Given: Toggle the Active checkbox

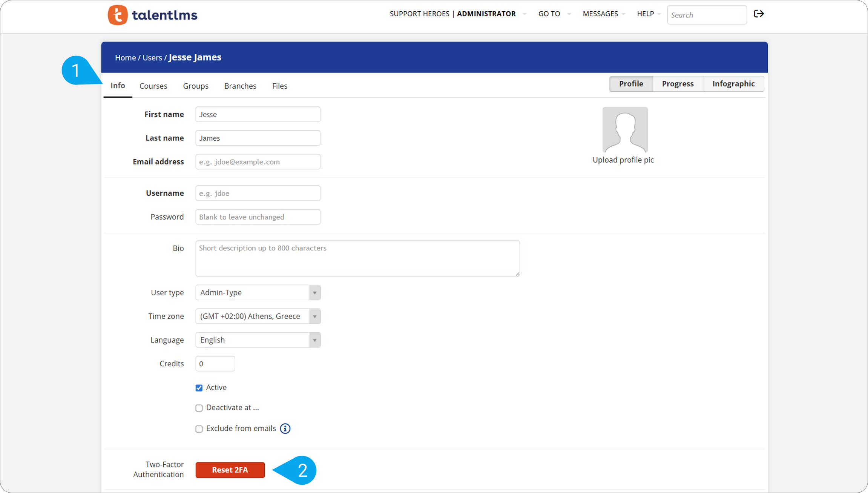Looking at the screenshot, I should coord(199,388).
